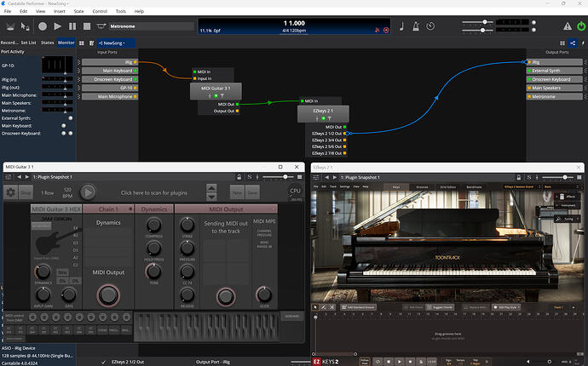The image size is (588, 366).
Task: Click the Save button in MIDI Guitar
Action: click(x=252, y=192)
